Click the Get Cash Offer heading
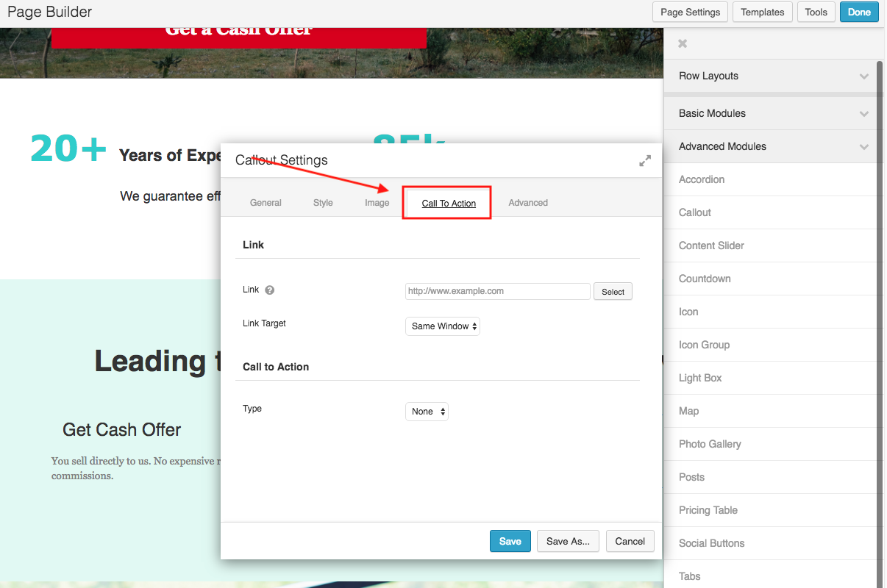 click(x=122, y=430)
